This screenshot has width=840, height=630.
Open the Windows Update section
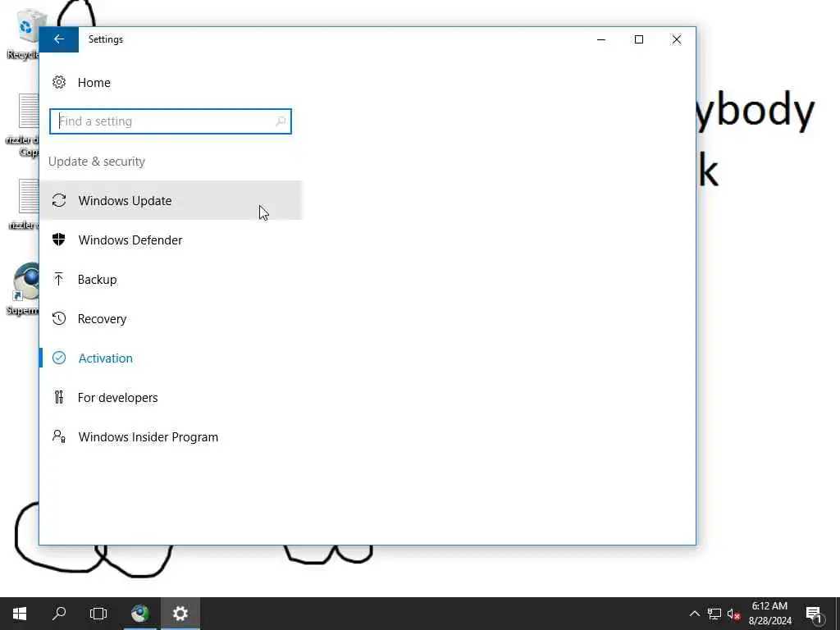click(x=171, y=200)
